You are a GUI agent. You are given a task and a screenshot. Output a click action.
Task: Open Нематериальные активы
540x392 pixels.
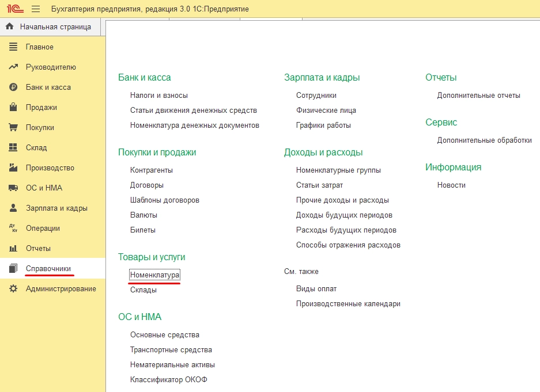coord(172,365)
